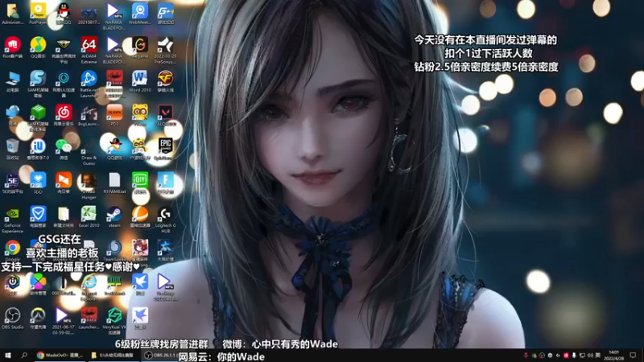Image resolution: width=644 pixels, height=362 pixels.
Task: Open Logitech G HUB shortcut
Action: (x=165, y=220)
